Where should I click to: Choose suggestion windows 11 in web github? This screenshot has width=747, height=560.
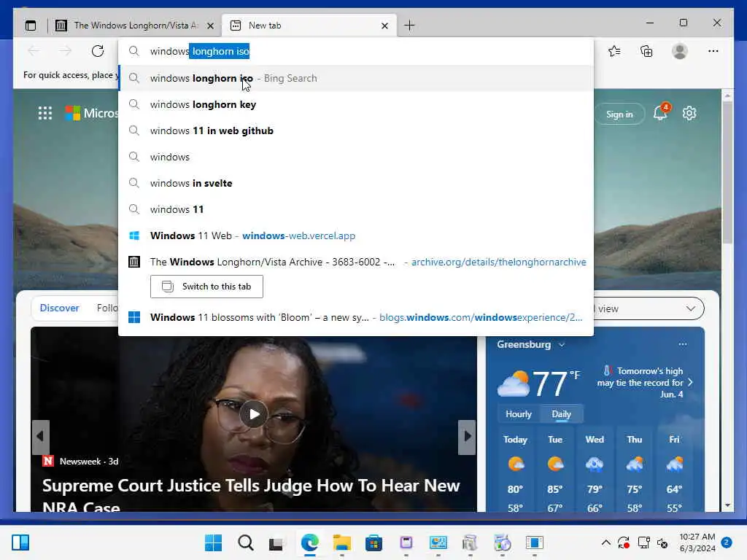point(356,131)
